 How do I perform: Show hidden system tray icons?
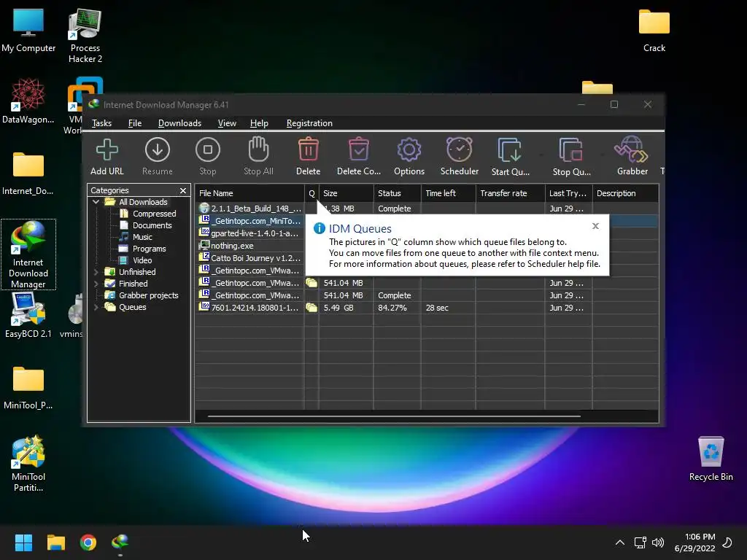[620, 542]
